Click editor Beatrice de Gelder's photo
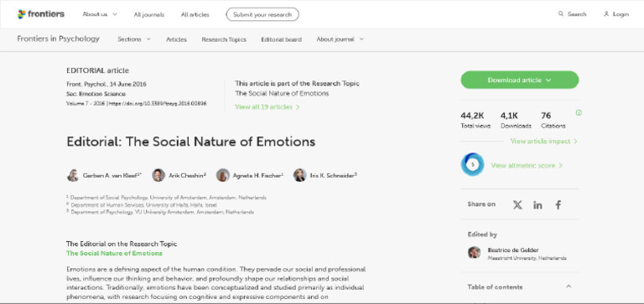This screenshot has height=304, width=644. [x=474, y=252]
